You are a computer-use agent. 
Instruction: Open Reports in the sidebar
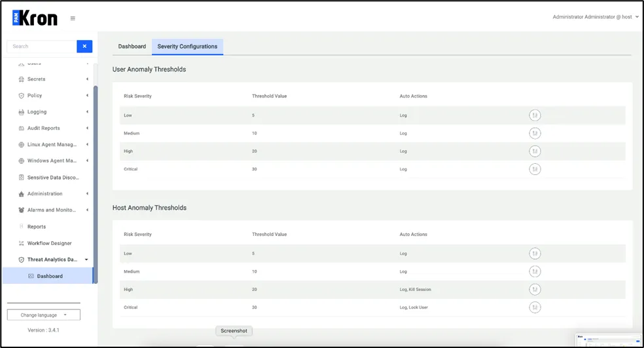coord(37,227)
